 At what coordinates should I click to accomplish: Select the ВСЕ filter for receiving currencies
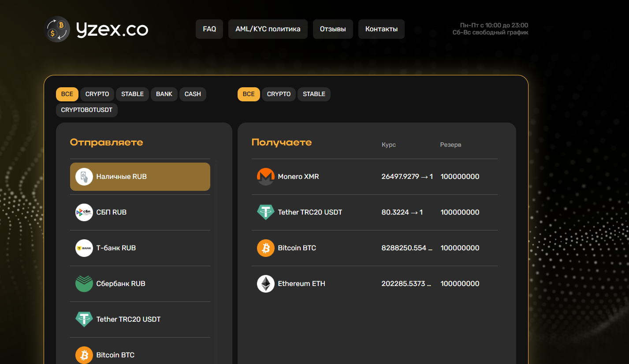(249, 94)
